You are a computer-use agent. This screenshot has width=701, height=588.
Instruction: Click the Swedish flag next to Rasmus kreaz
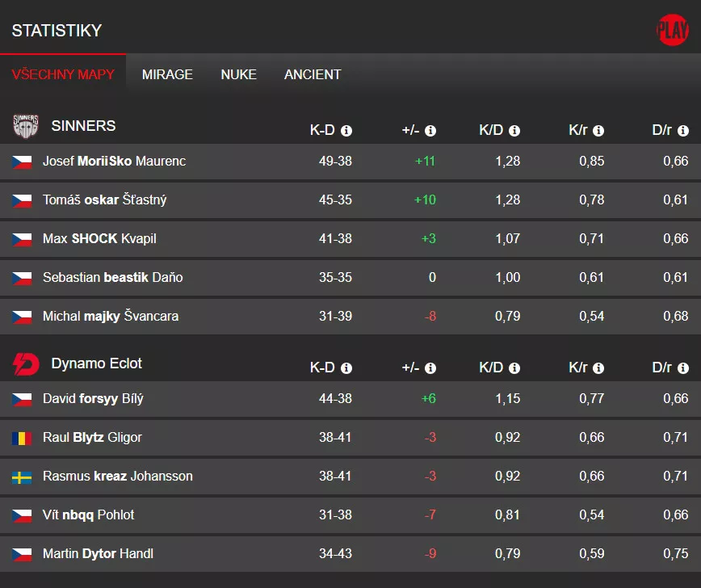(22, 477)
